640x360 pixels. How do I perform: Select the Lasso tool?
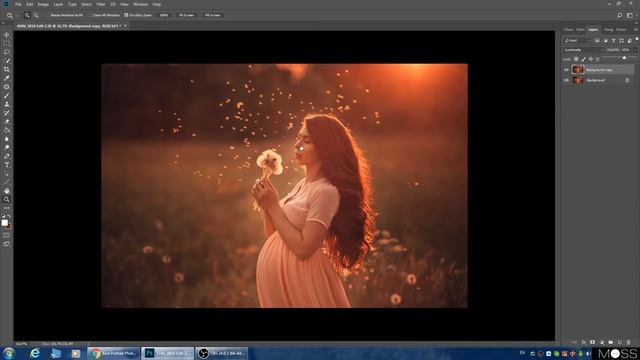tap(7, 52)
